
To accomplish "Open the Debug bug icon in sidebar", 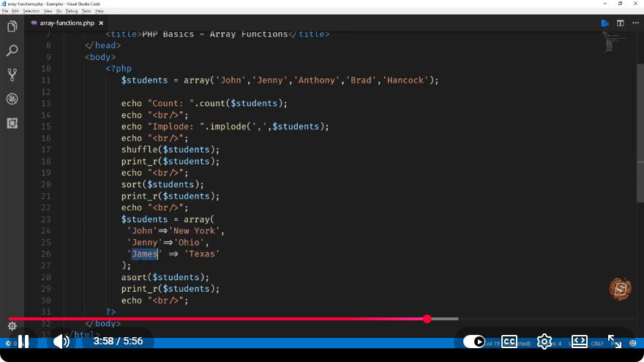I will 12,99.
